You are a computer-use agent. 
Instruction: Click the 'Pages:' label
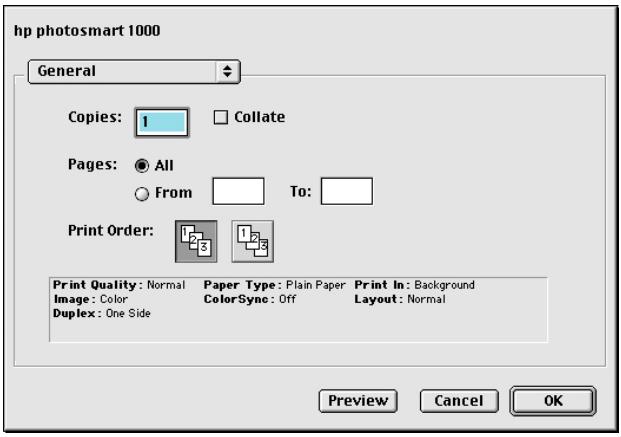point(93,164)
